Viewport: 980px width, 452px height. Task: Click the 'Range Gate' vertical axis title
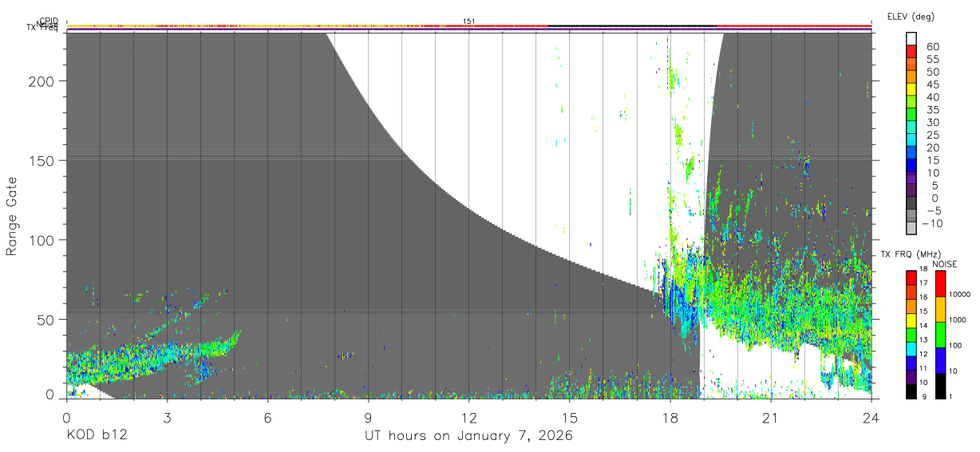pyautogui.click(x=12, y=216)
